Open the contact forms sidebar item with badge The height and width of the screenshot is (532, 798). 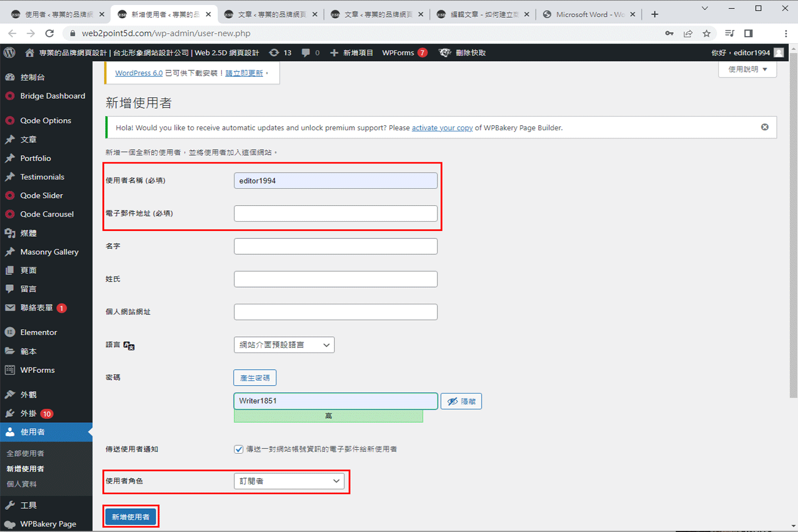point(37,308)
